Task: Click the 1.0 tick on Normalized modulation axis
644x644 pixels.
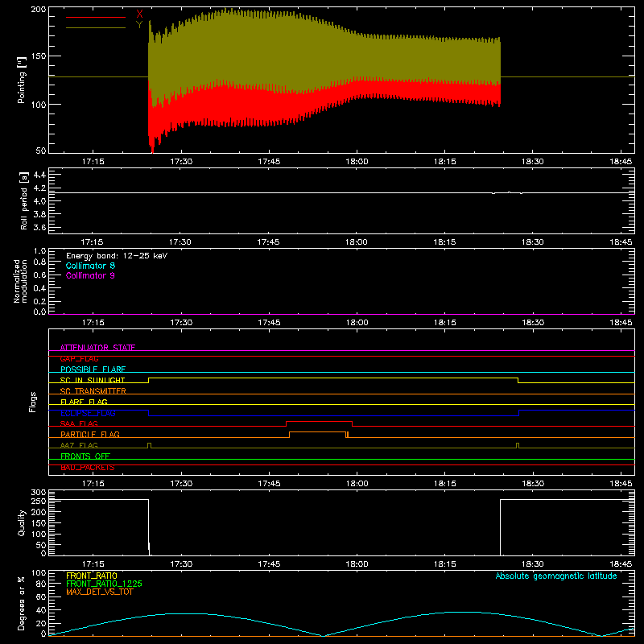Action: [39, 251]
